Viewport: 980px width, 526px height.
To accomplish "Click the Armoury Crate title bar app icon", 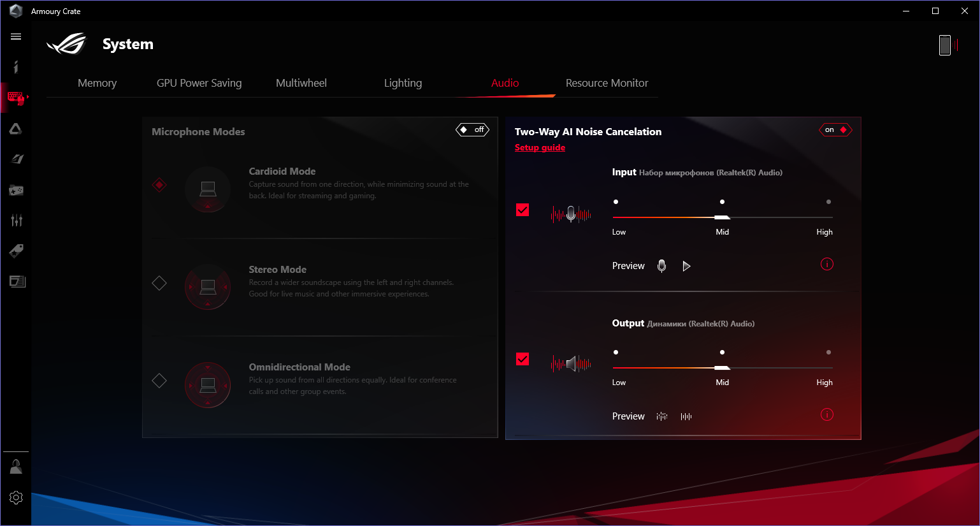I will [16, 11].
